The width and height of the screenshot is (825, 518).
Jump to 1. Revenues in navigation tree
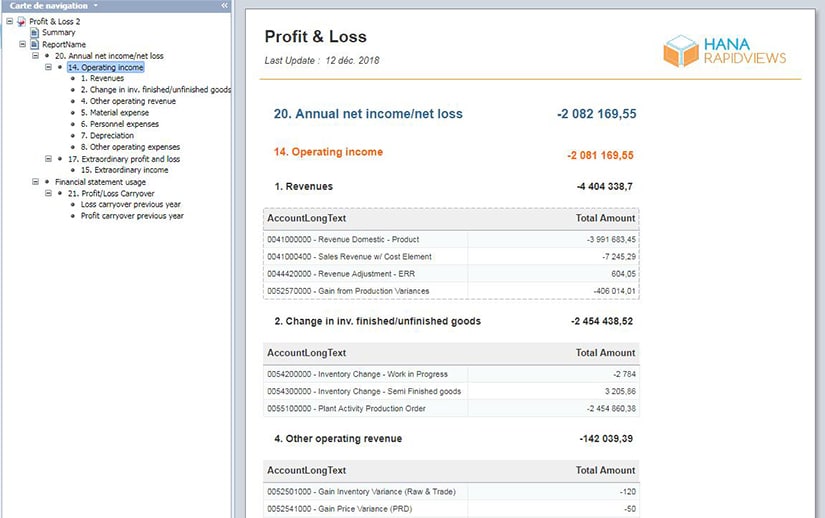coord(102,78)
